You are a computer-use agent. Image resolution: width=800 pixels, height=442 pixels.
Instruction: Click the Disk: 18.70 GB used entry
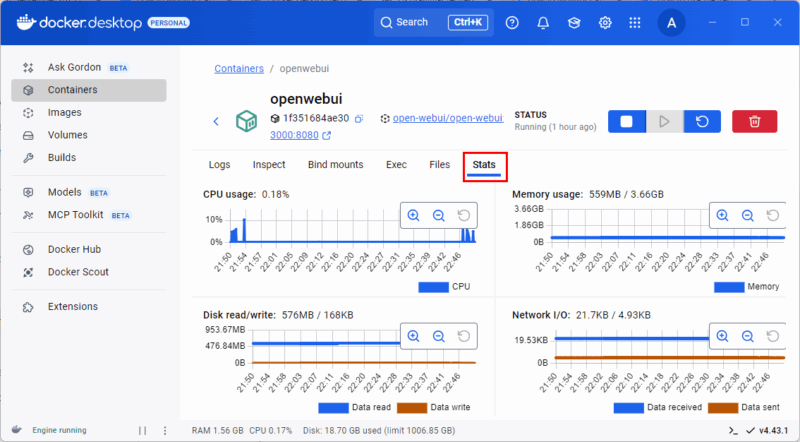(379, 431)
